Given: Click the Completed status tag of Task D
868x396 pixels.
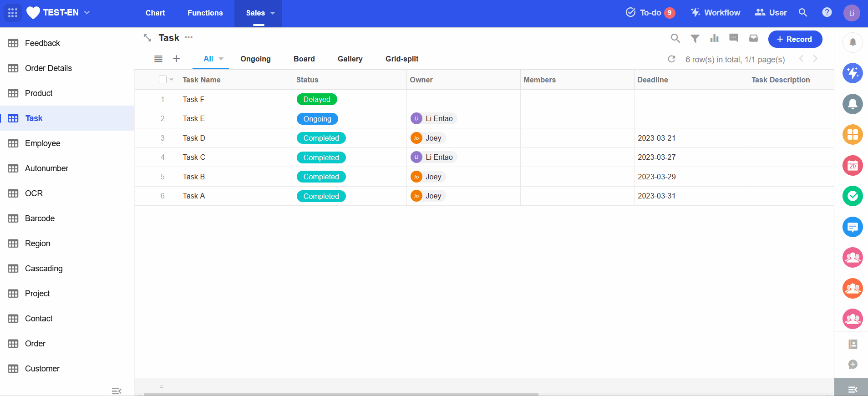Looking at the screenshot, I should (321, 138).
